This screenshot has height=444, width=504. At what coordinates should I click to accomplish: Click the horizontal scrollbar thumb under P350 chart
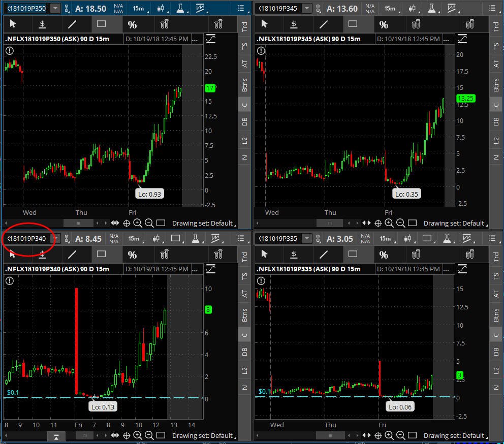point(78,223)
